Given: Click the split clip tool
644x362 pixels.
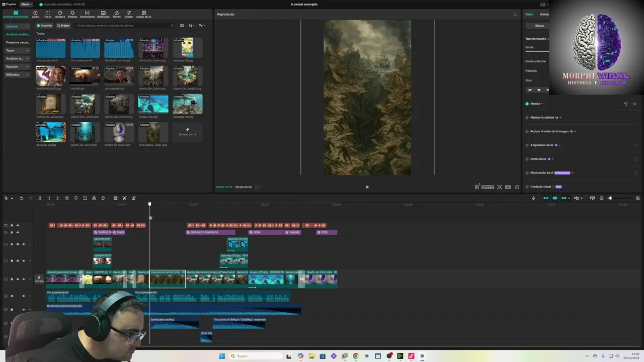Looking at the screenshot, I should pyautogui.click(x=39, y=198).
